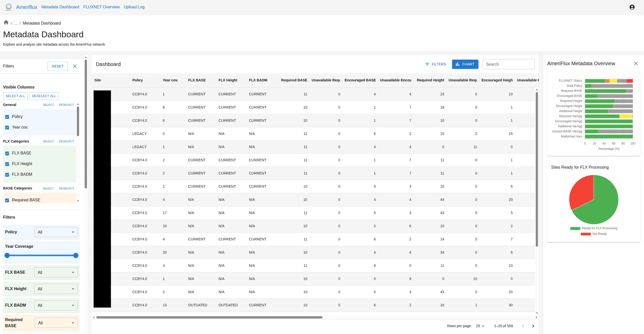Click the right Year Coverage slider handle
Viewport: 644px width, 334px height.
click(76, 255)
